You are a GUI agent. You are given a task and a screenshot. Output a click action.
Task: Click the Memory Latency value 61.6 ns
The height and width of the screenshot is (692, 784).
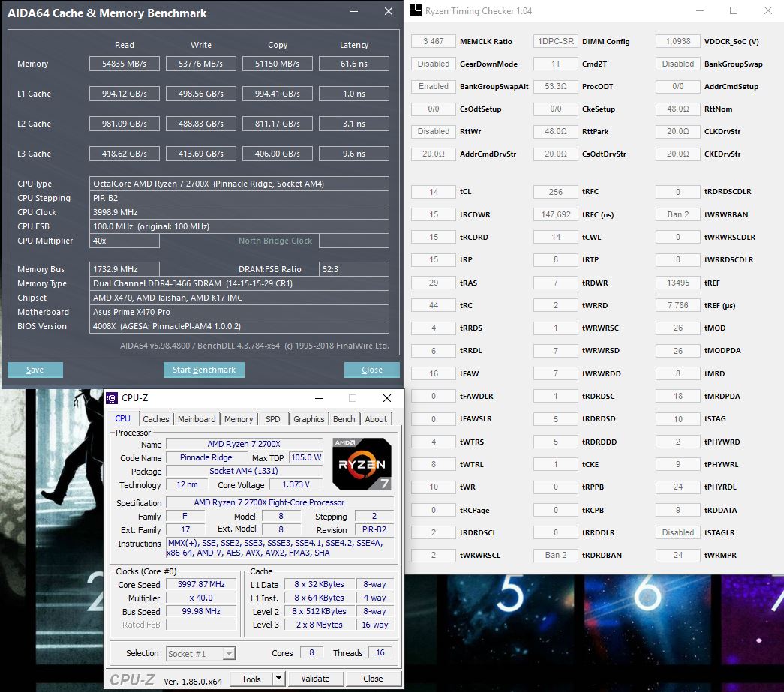point(354,64)
